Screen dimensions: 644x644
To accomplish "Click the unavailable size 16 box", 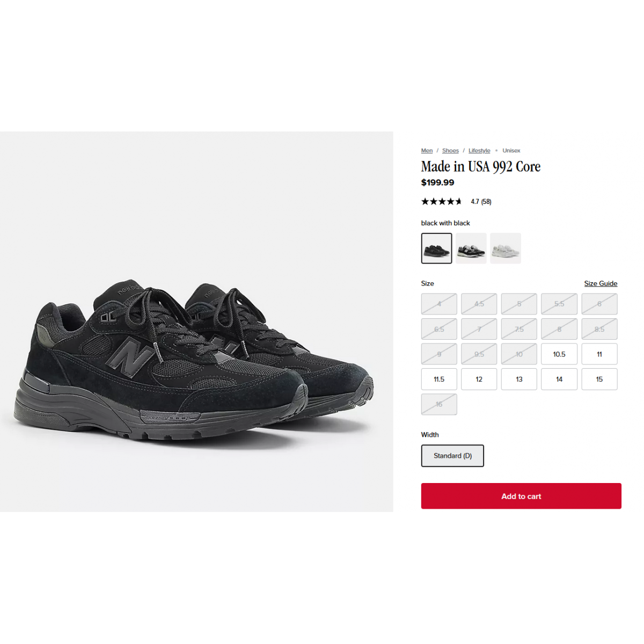I will (x=439, y=404).
